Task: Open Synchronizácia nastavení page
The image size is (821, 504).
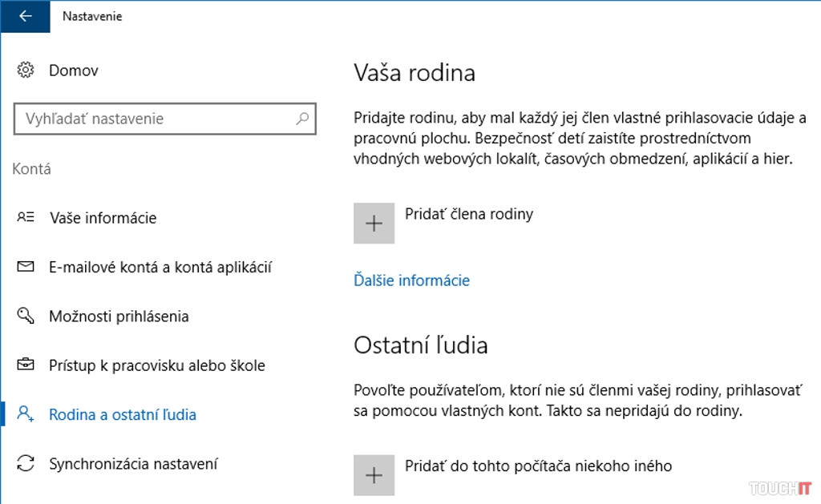Action: tap(133, 464)
